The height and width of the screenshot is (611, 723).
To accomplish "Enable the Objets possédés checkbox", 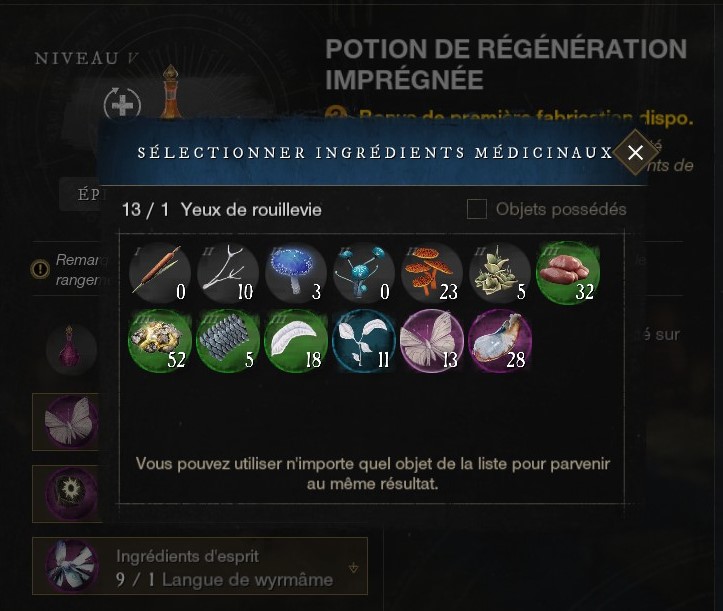I will (x=477, y=209).
